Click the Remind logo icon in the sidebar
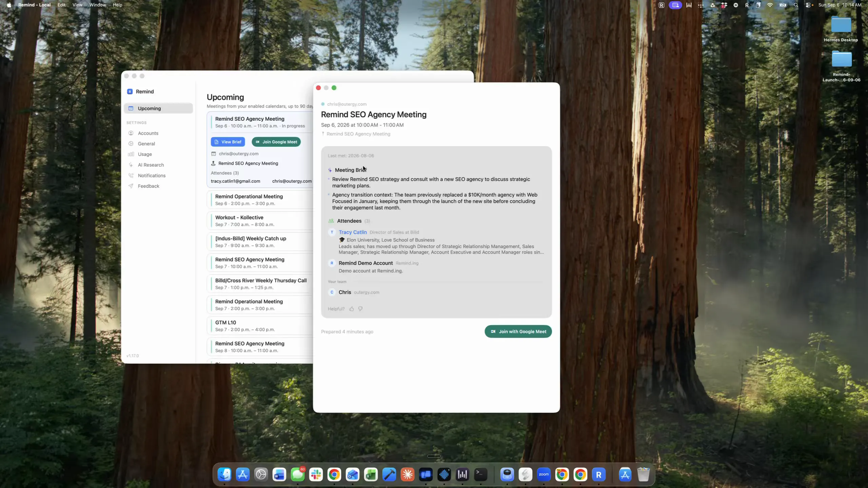The height and width of the screenshot is (488, 868). [x=130, y=91]
